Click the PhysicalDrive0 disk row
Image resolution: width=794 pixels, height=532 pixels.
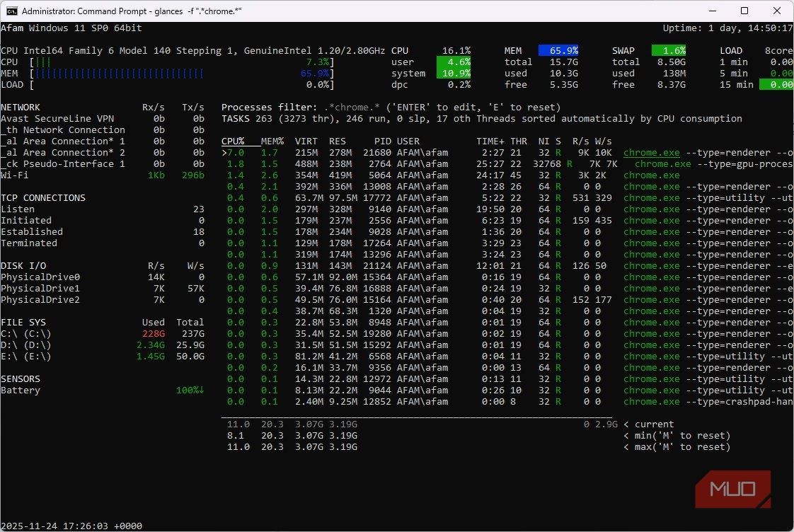103,277
